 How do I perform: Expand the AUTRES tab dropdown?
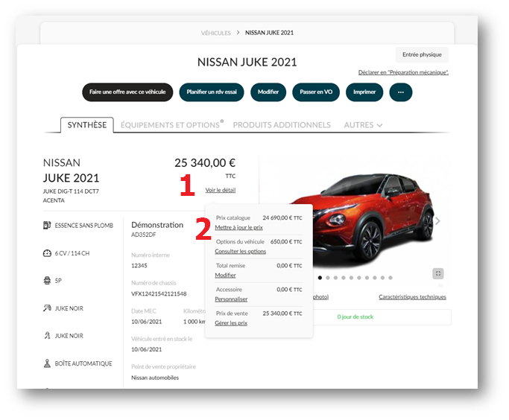pos(363,125)
